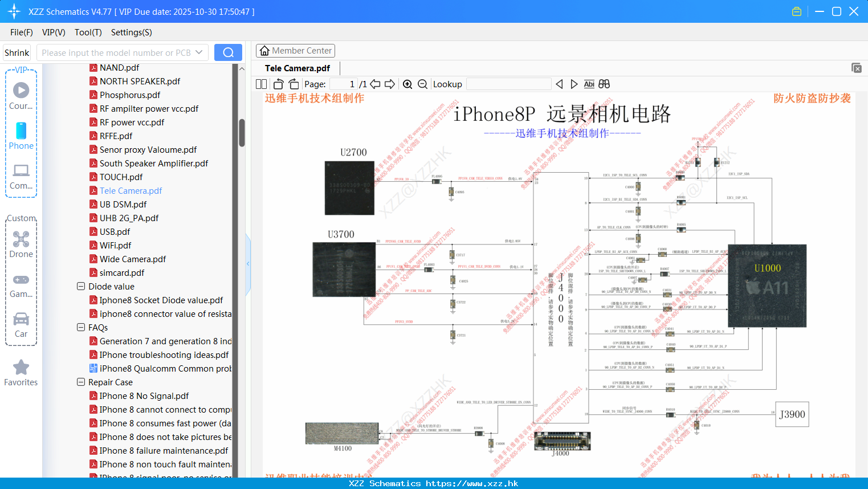The image size is (868, 489).
Task: Select the Game console category icon
Action: [x=21, y=279]
